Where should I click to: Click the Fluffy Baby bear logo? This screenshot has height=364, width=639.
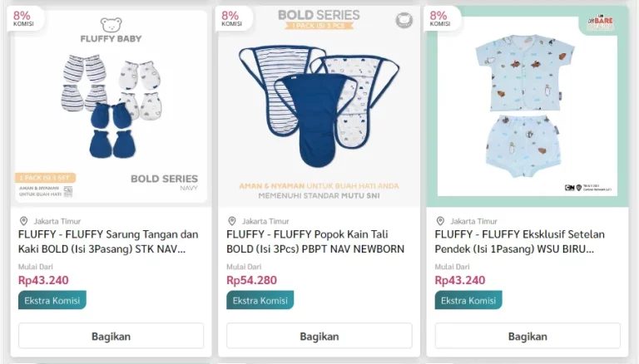pyautogui.click(x=111, y=26)
